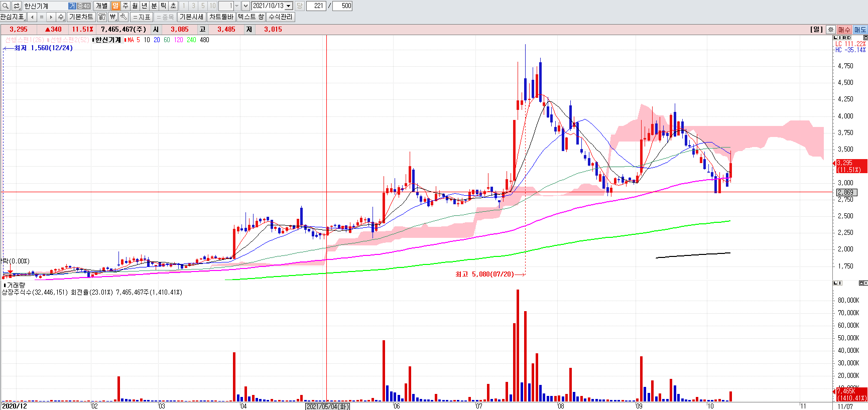Click the 수 adjusted price button
The width and height of the screenshot is (868, 410).
(x=61, y=17)
